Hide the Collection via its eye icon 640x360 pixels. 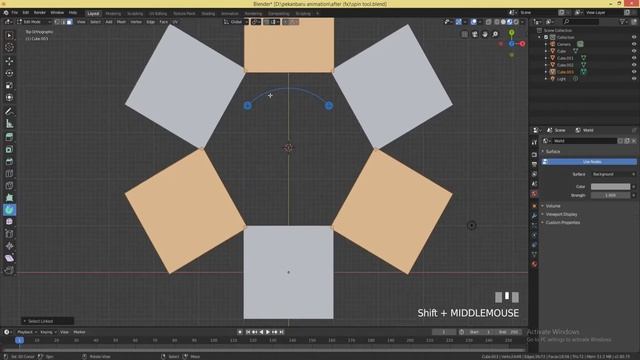[634, 37]
